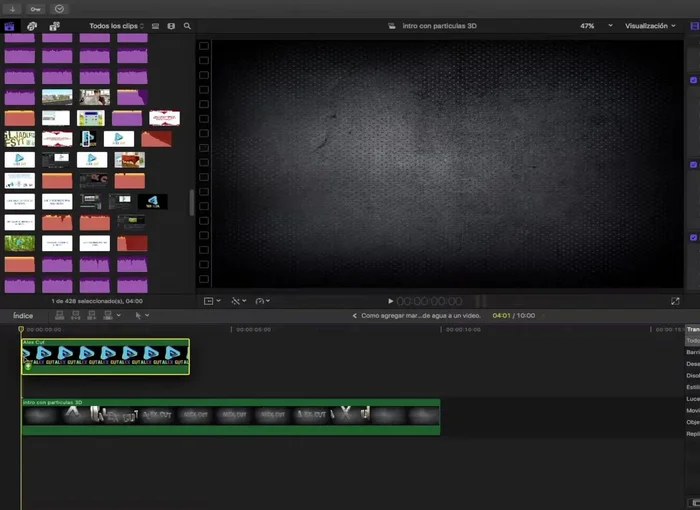The height and width of the screenshot is (510, 700).
Task: Open the titles and generators sidebar
Action: coord(54,26)
